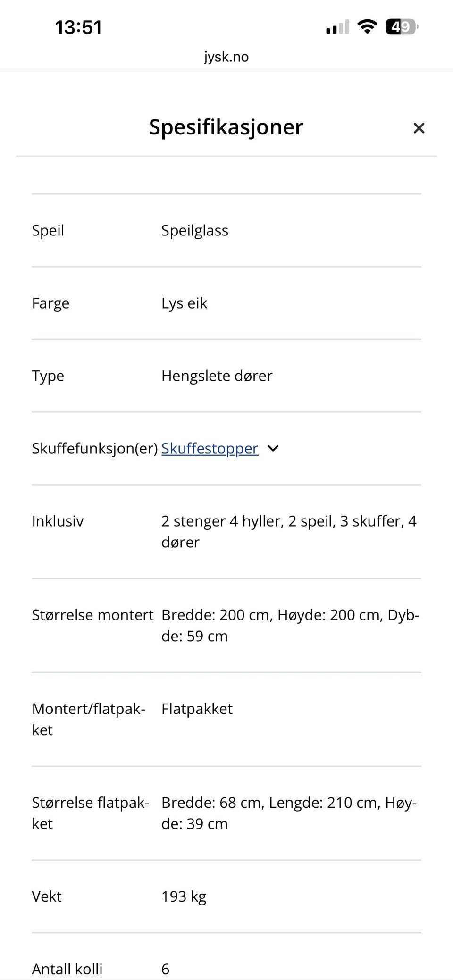453x980 pixels.
Task: Tap the Størrelse montert dimensions text
Action: [290, 625]
